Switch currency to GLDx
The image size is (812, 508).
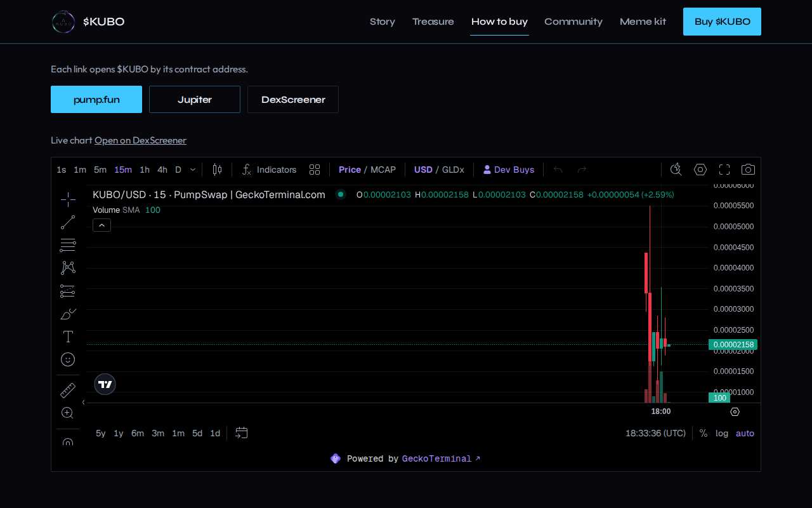click(453, 170)
